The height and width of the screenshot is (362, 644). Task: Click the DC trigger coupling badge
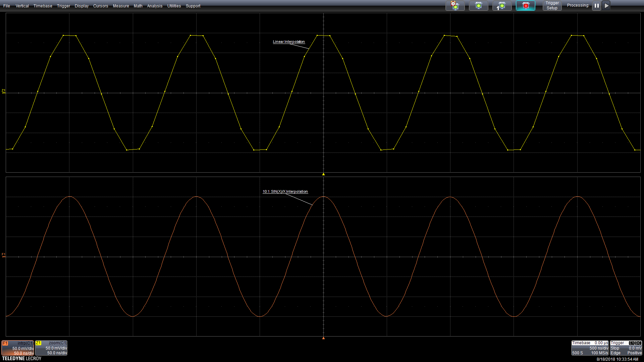pyautogui.click(x=638, y=343)
